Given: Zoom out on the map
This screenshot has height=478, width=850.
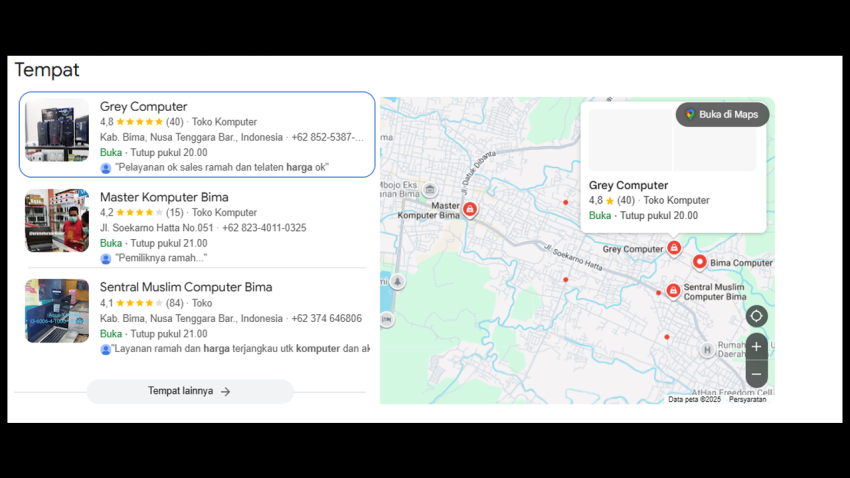Looking at the screenshot, I should [757, 375].
